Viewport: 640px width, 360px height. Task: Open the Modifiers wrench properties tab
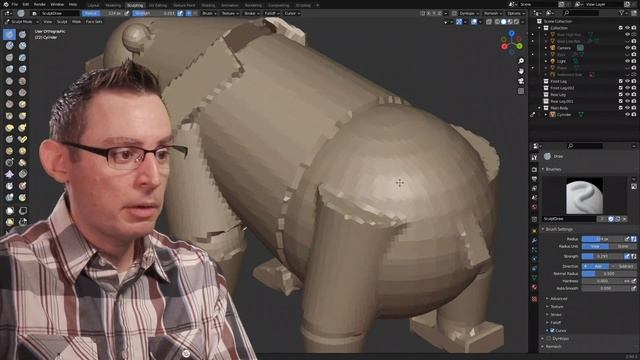(534, 240)
